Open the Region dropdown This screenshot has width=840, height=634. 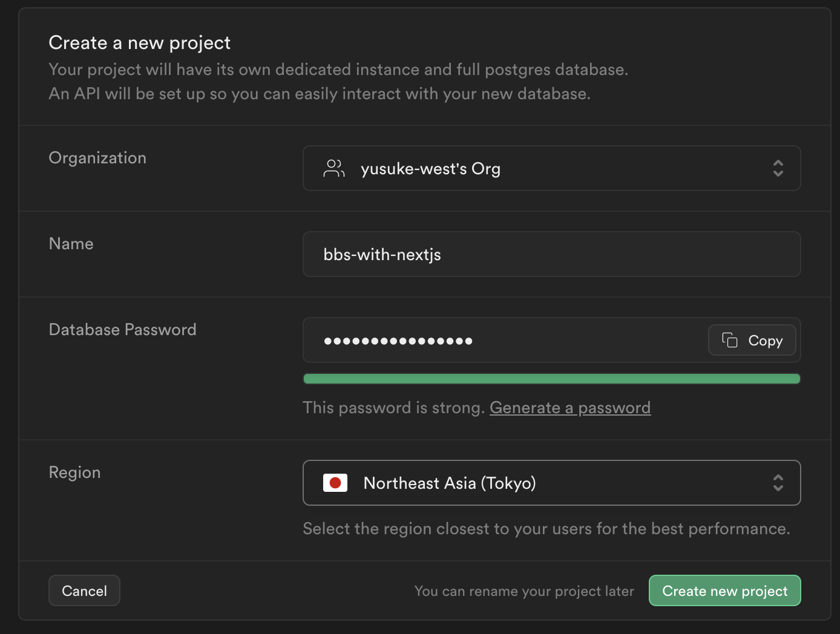pos(551,483)
